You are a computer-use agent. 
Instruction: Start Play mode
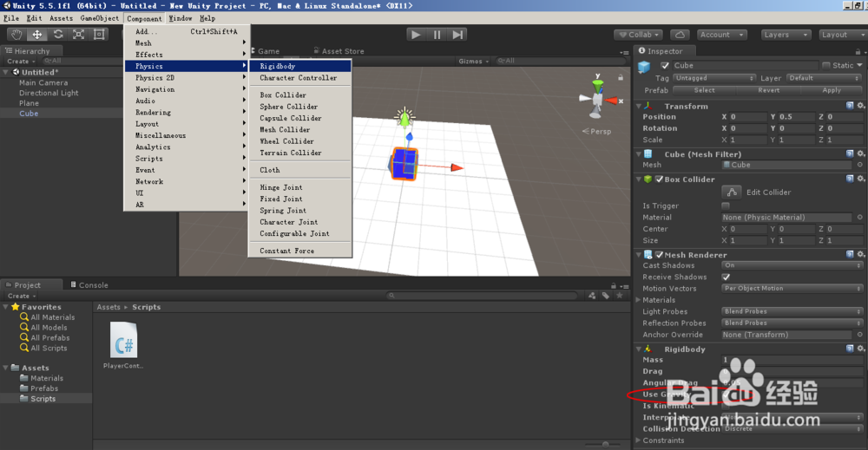416,35
